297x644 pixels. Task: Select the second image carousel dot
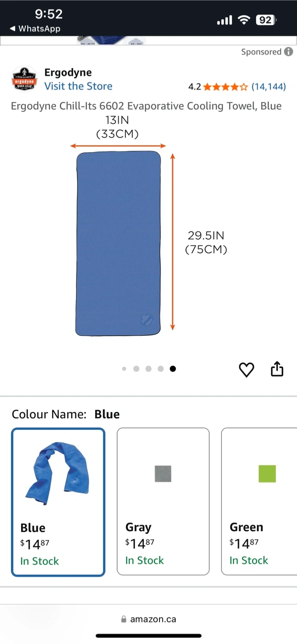tap(136, 369)
